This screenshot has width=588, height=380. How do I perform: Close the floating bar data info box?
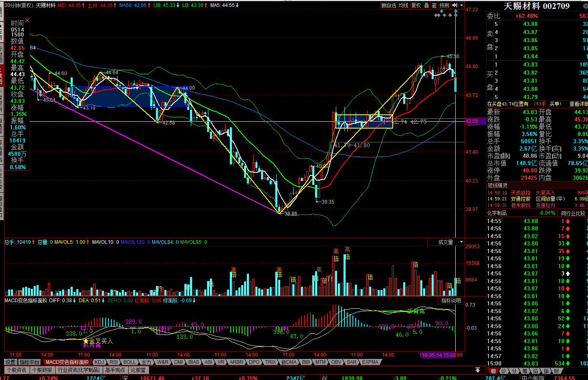coord(27,20)
